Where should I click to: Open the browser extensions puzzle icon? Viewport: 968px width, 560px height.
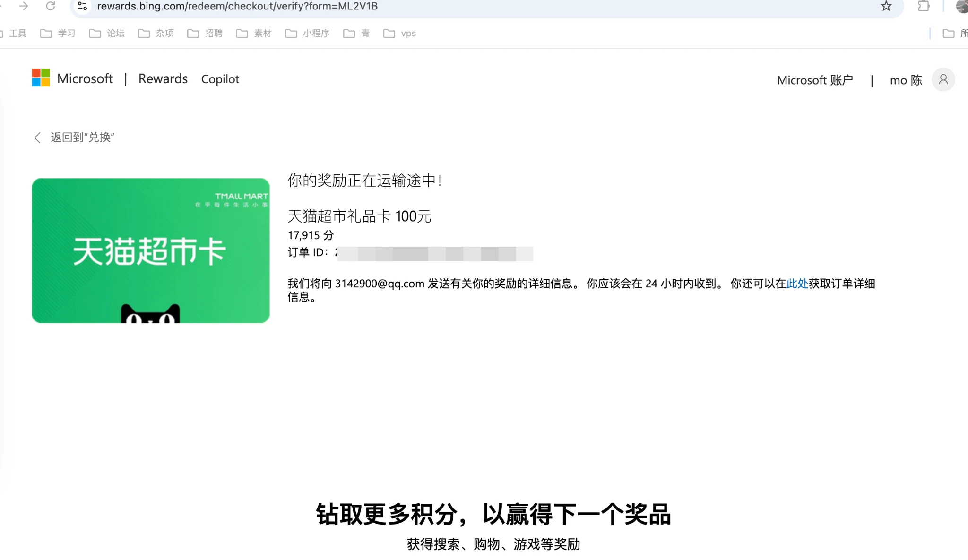tap(924, 6)
